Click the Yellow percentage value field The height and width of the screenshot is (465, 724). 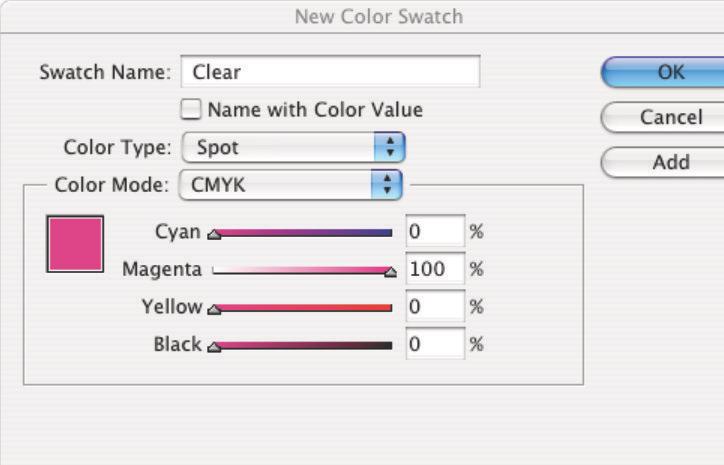tap(435, 307)
